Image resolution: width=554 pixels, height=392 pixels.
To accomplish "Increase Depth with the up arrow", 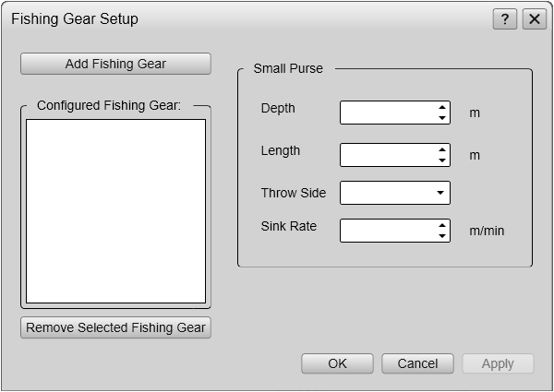I will tap(442, 107).
